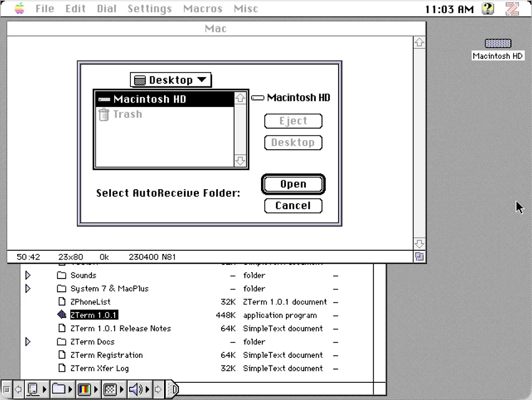Open Macintosh HD icon on the desktop
Image resolution: width=532 pixels, height=400 pixels.
click(497, 44)
